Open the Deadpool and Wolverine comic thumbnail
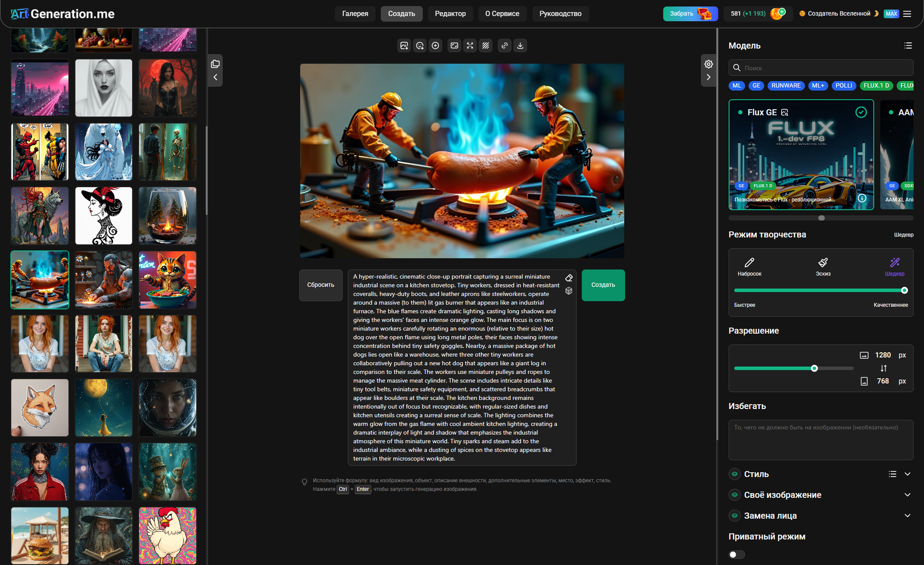 pyautogui.click(x=40, y=152)
